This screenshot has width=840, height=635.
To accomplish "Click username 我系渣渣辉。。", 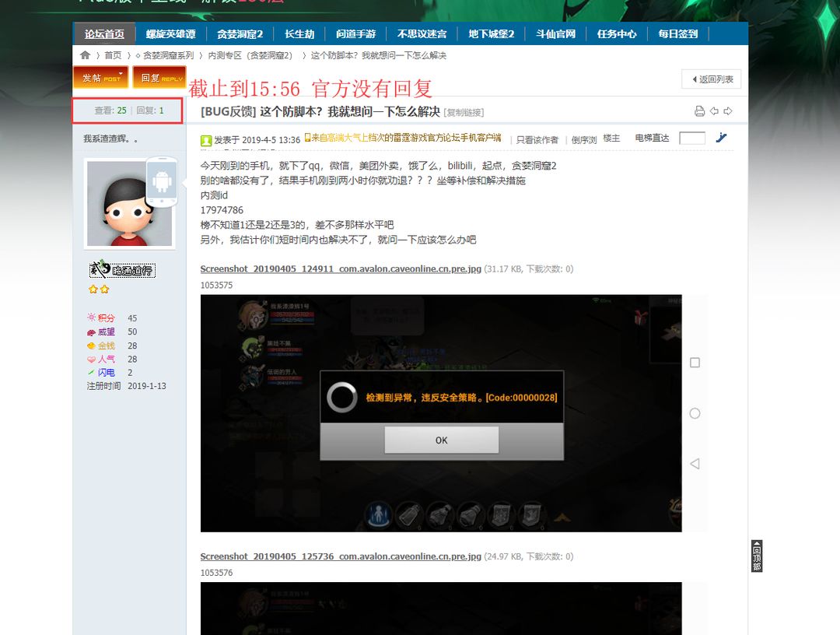I will pos(111,139).
